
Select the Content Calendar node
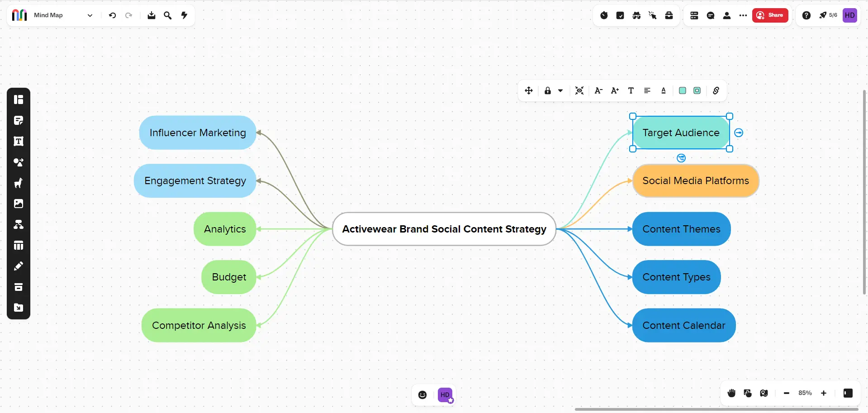[x=684, y=325]
